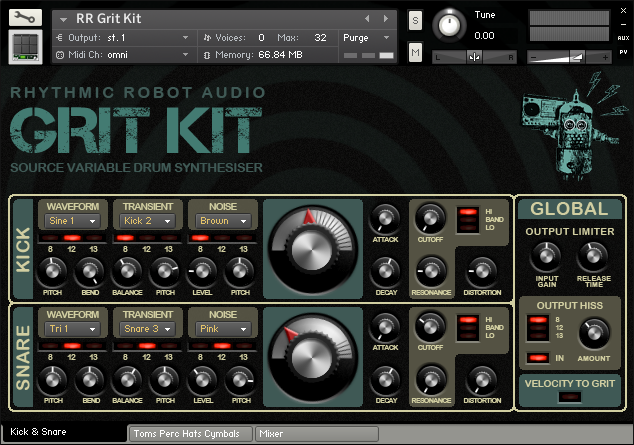The image size is (634, 445).
Task: Click the large Kick main knob
Action: tap(312, 249)
